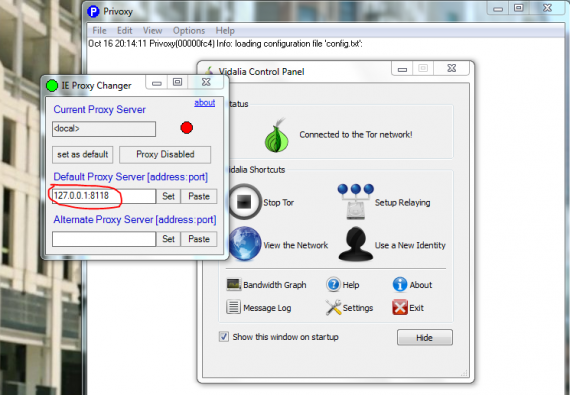
Task: Click the Alternate Proxy Server address field
Action: pyautogui.click(x=104, y=239)
